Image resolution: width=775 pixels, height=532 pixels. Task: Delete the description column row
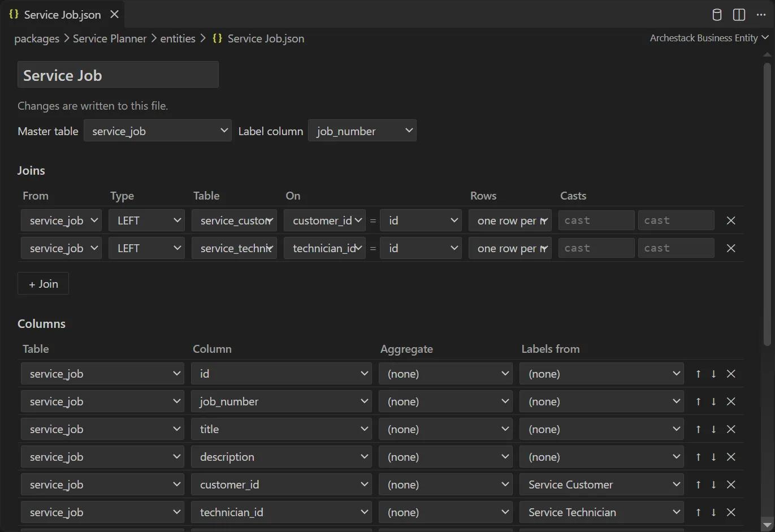click(731, 457)
